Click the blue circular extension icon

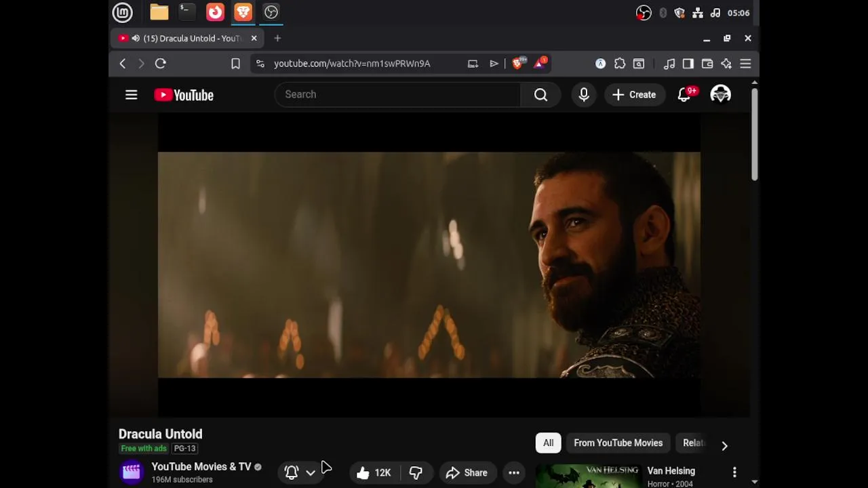pos(601,64)
